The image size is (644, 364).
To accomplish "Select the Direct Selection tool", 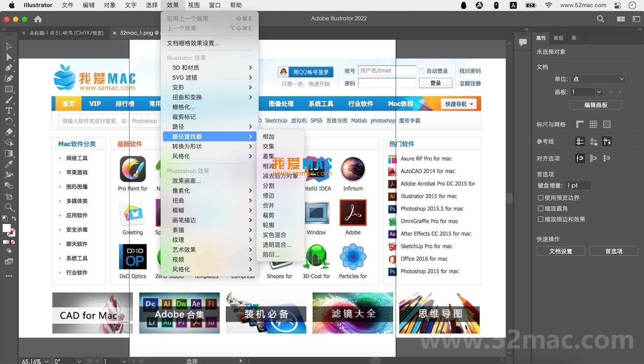I will 9,57.
